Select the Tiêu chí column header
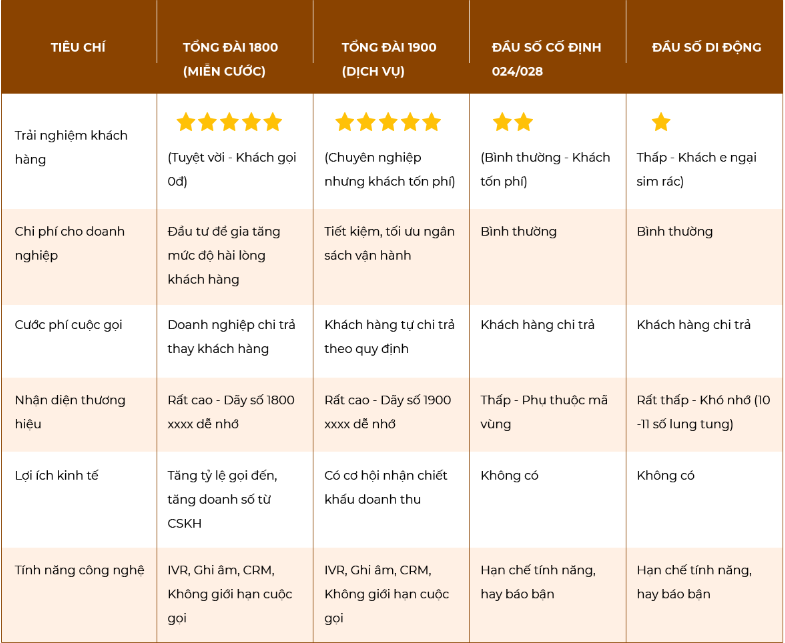Viewport: 785px width, 643px height. [x=78, y=47]
